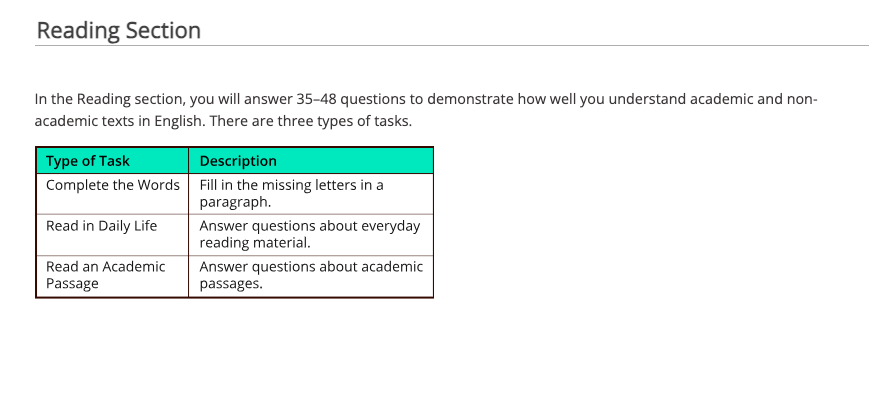
Task: Click the hyphenated "non-" at line end
Action: coord(802,99)
